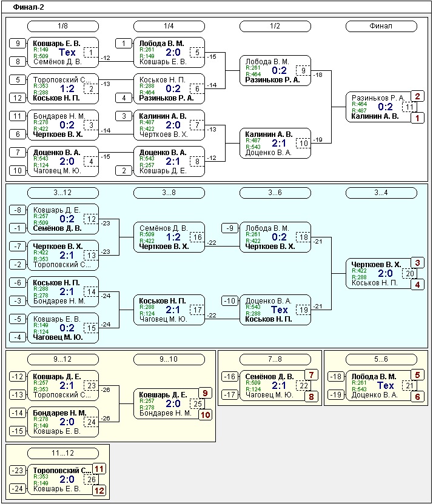Click match number 11 box in final

pyautogui.click(x=409, y=107)
